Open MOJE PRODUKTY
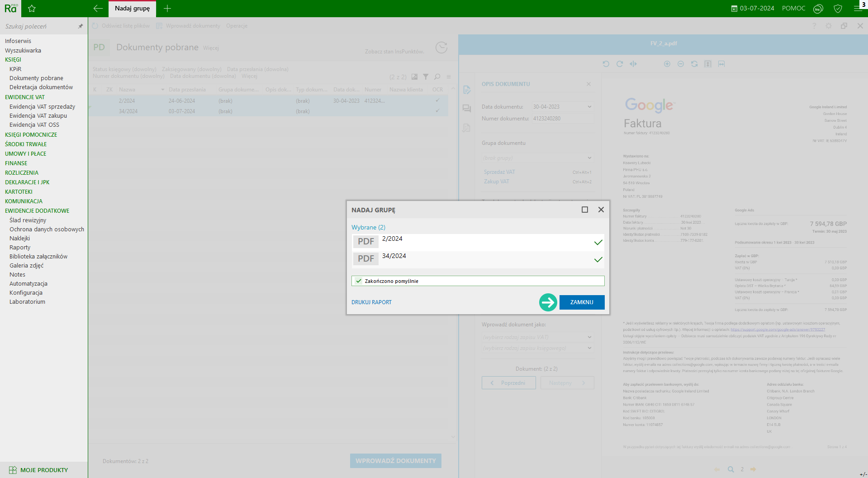This screenshot has height=478, width=868. point(38,470)
